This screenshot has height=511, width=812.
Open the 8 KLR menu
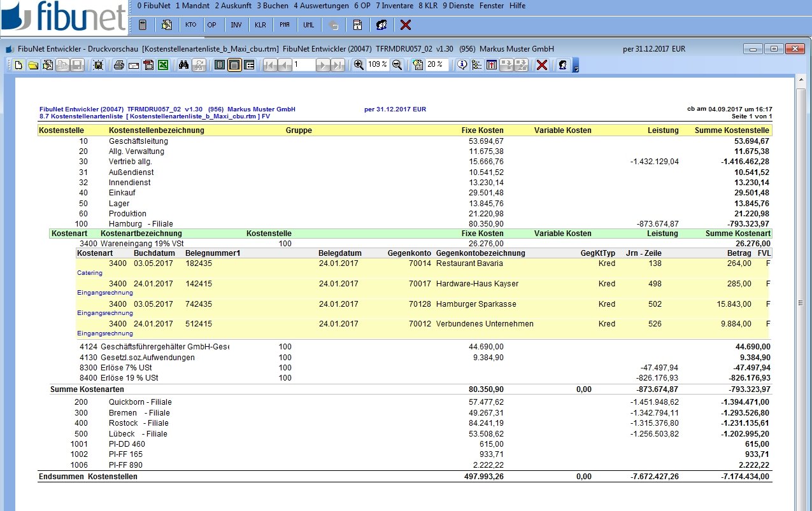tap(427, 6)
